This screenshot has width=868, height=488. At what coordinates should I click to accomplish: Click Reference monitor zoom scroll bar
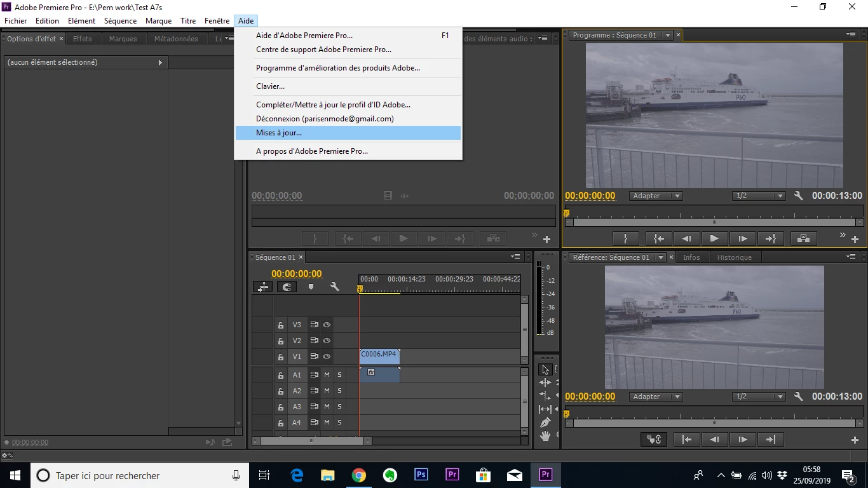714,423
